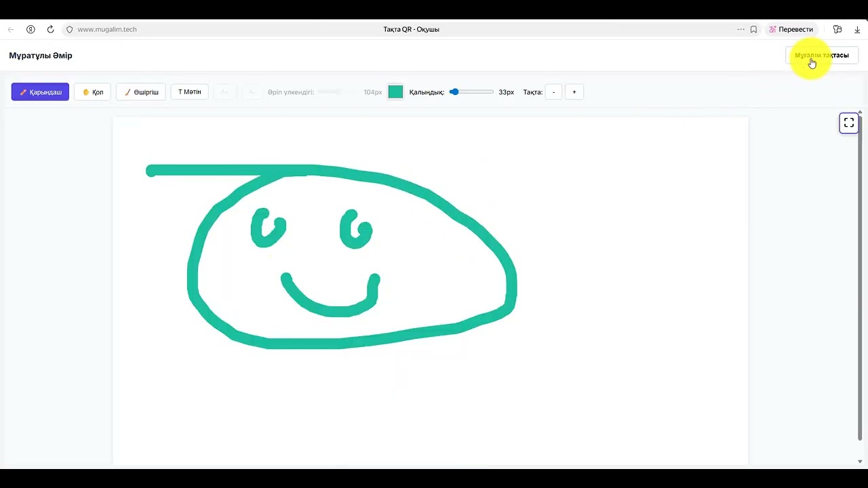Click the Перевести translate button
Screen dimensions: 868x488
[x=791, y=30]
